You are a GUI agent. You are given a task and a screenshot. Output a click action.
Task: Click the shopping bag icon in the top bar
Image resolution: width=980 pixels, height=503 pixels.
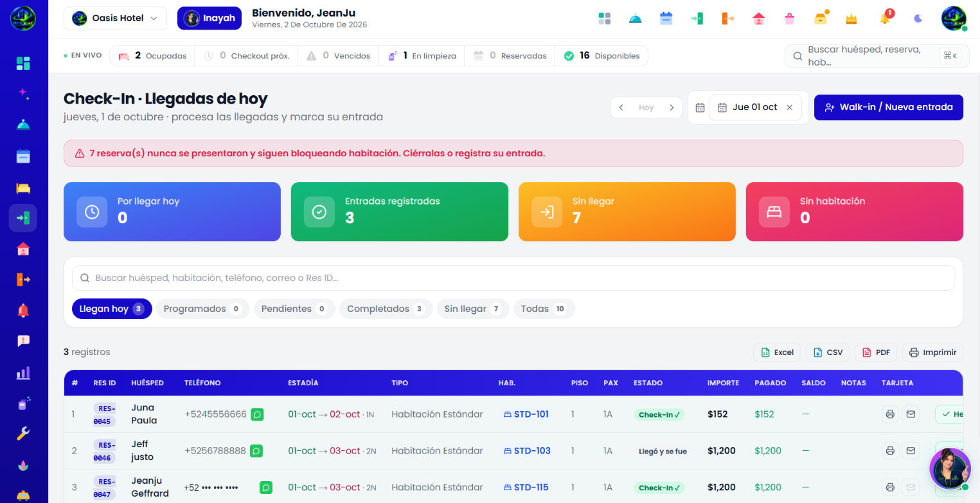790,19
